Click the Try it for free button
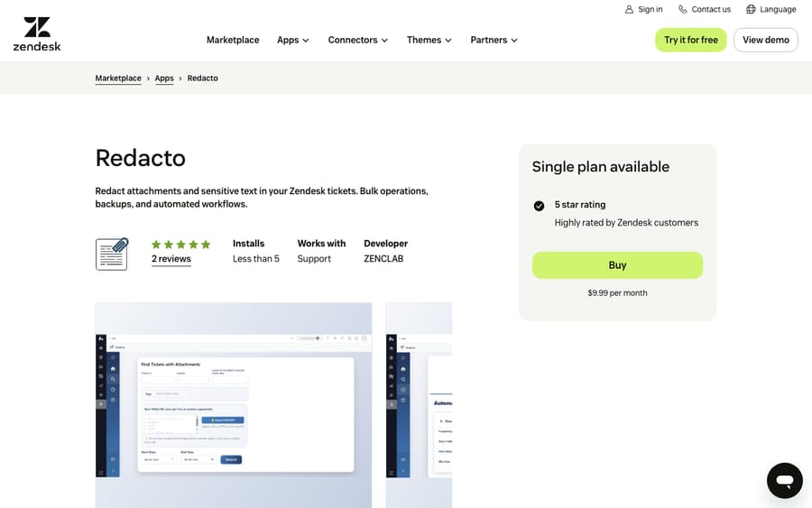The height and width of the screenshot is (508, 812). click(691, 40)
